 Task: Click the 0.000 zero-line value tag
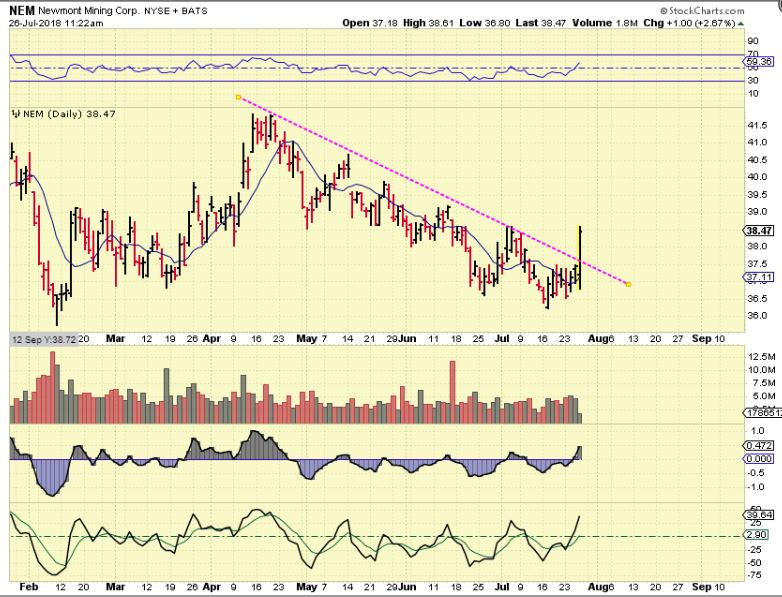point(759,458)
